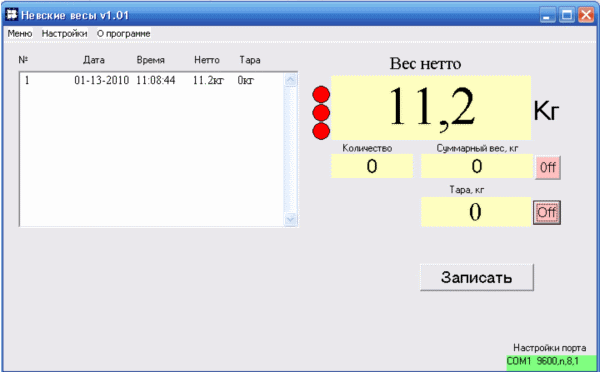
Task: Click the Записать button
Action: pyautogui.click(x=477, y=277)
